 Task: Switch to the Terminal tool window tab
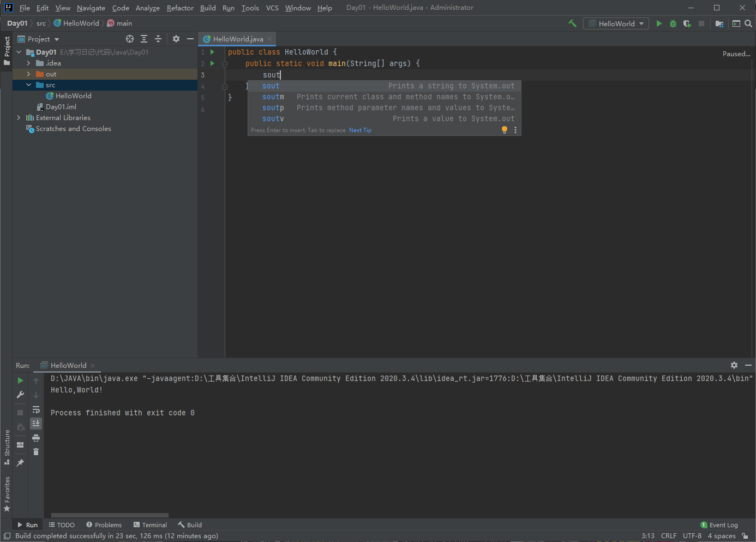[x=150, y=525]
